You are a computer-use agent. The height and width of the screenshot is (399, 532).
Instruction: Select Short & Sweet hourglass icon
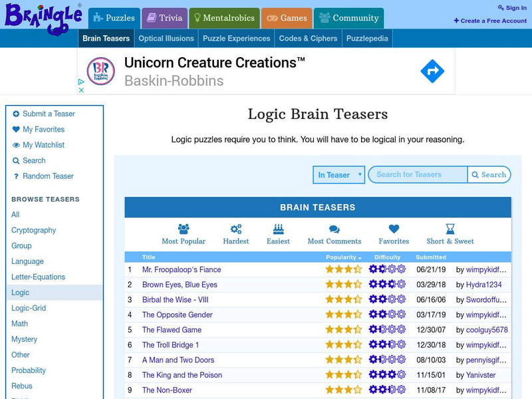450,229
